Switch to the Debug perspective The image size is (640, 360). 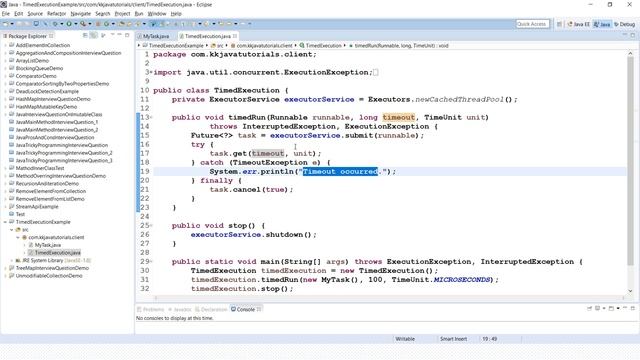coord(624,24)
